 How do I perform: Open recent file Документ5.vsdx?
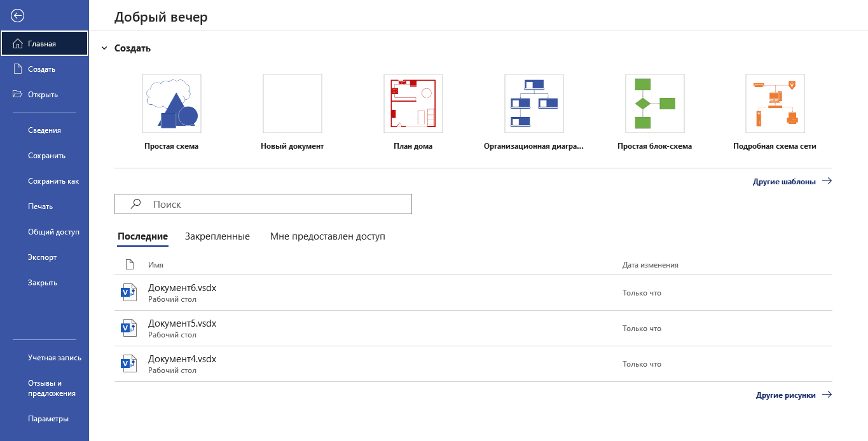[x=183, y=323]
